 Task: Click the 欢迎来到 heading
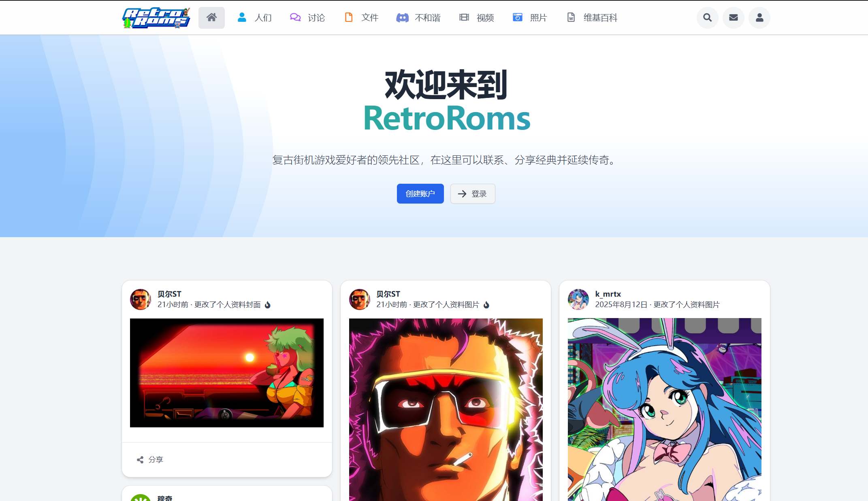pyautogui.click(x=446, y=85)
